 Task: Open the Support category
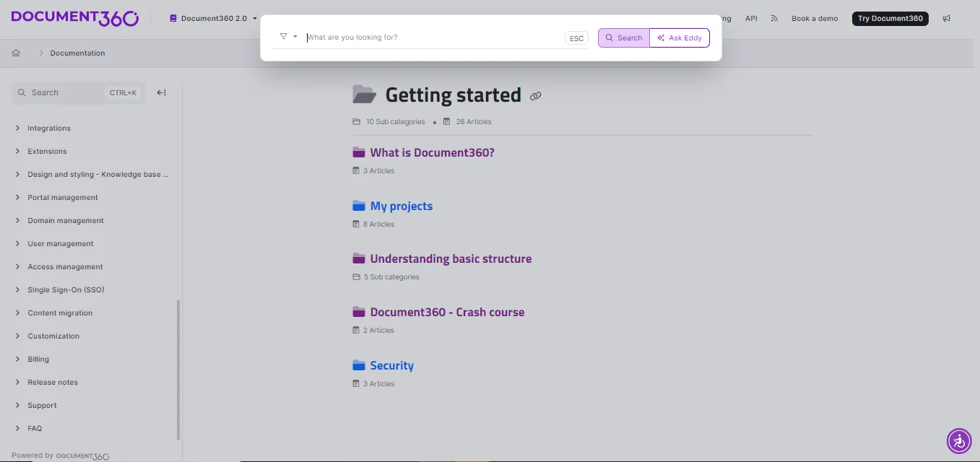point(42,405)
